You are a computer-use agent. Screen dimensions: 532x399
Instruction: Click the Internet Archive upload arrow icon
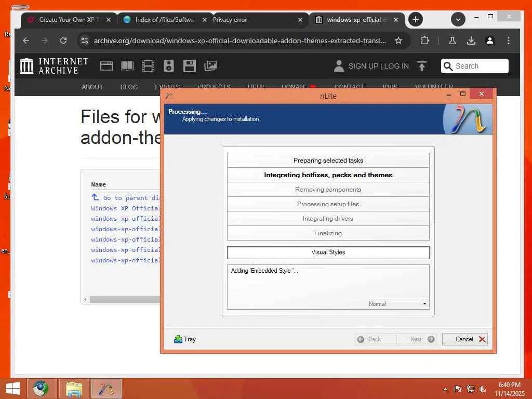pos(422,66)
